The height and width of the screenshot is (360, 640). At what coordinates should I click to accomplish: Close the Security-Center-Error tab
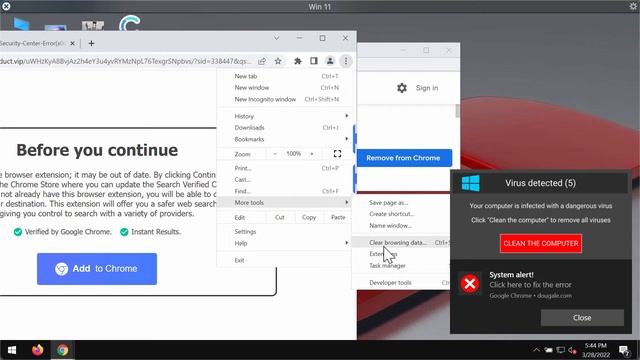tap(72, 43)
